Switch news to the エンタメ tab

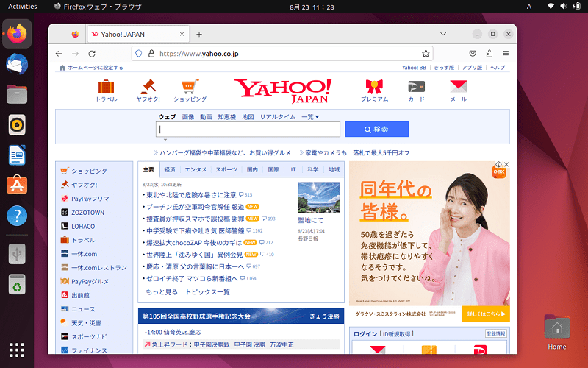[196, 169]
